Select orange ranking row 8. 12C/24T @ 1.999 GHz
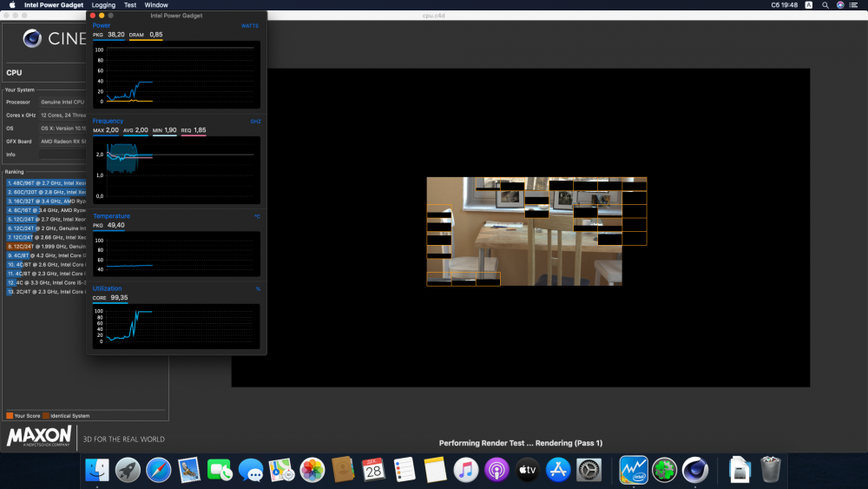868x489 pixels. [47, 247]
